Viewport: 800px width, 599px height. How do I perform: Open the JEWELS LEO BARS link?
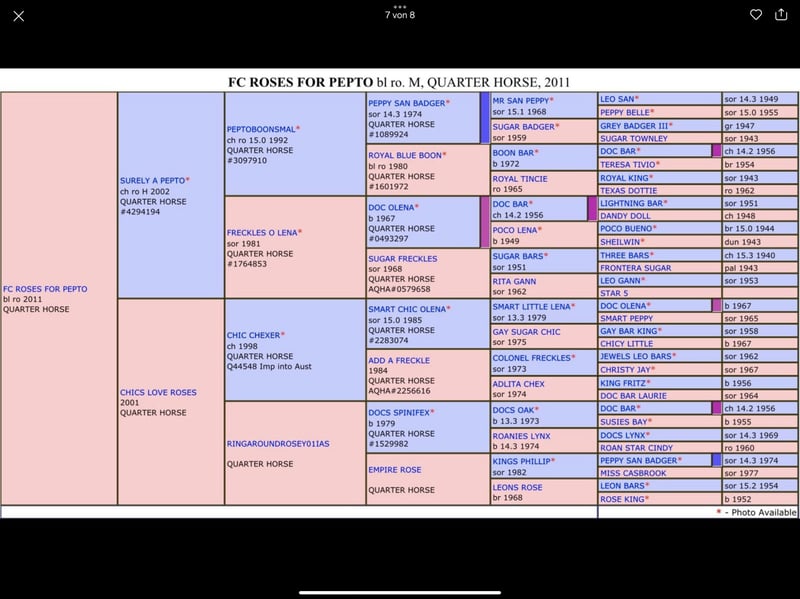(x=636, y=356)
